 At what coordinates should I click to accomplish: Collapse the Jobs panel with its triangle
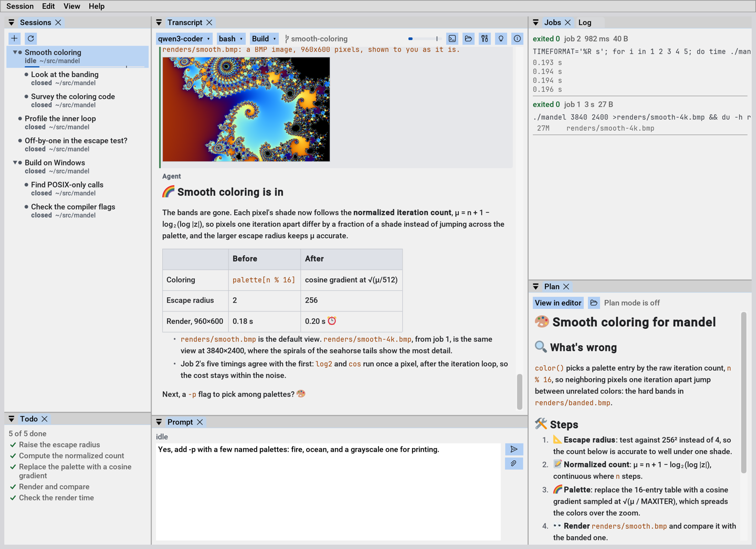[x=535, y=23]
